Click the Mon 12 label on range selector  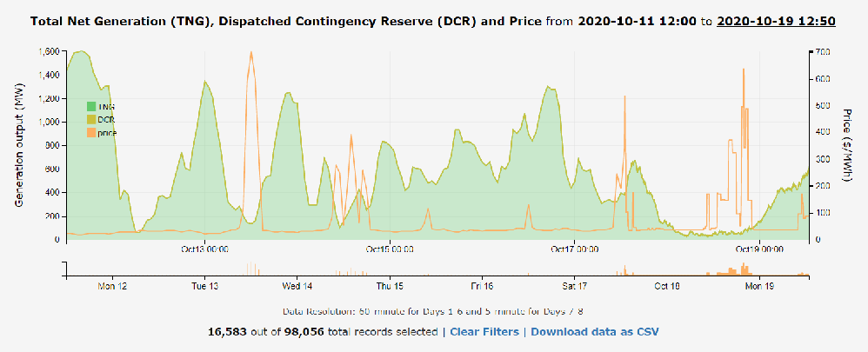tap(112, 286)
